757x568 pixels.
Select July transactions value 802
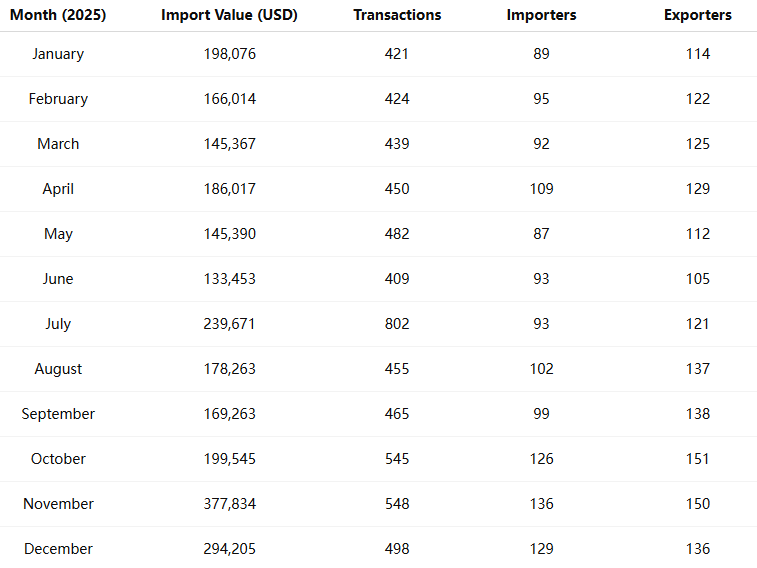[397, 324]
